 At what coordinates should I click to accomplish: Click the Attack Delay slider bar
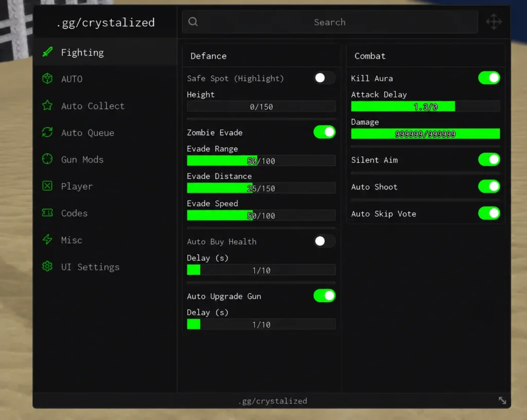[x=426, y=106]
